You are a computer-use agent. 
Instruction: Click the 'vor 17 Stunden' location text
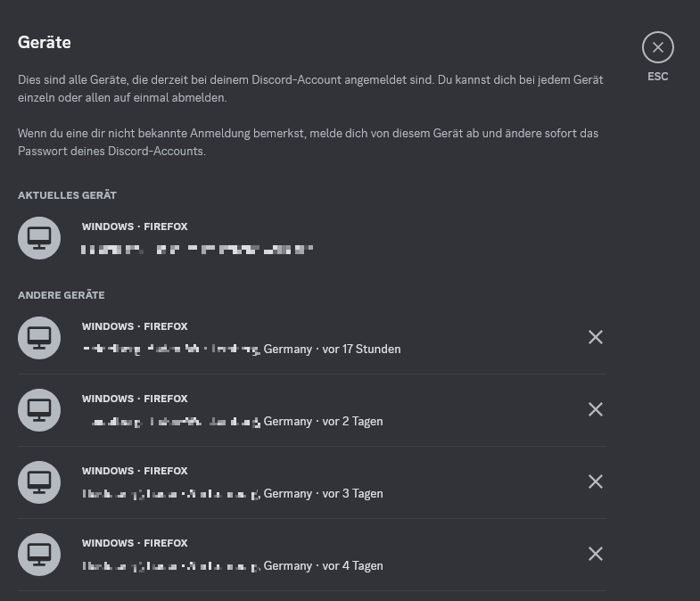(242, 350)
